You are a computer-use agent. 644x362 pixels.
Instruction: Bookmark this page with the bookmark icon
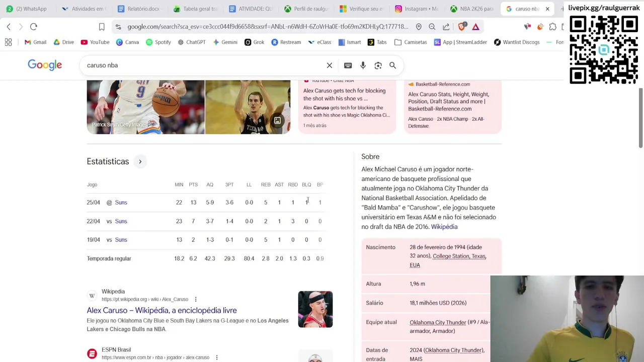(102, 27)
